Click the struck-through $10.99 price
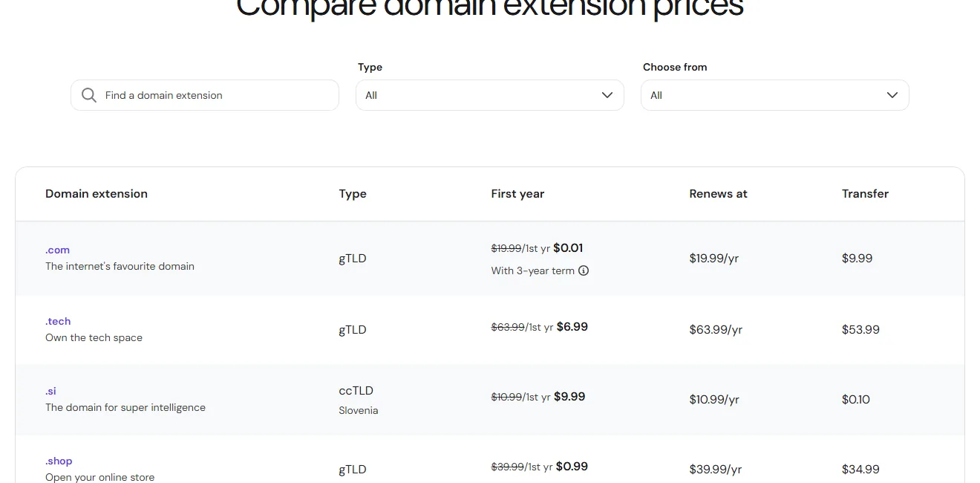 (506, 398)
